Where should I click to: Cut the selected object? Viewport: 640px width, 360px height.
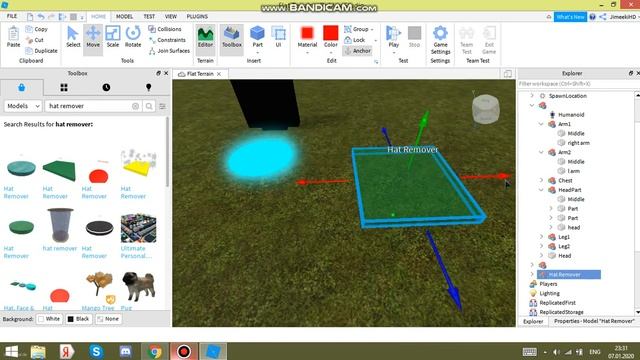[35, 40]
